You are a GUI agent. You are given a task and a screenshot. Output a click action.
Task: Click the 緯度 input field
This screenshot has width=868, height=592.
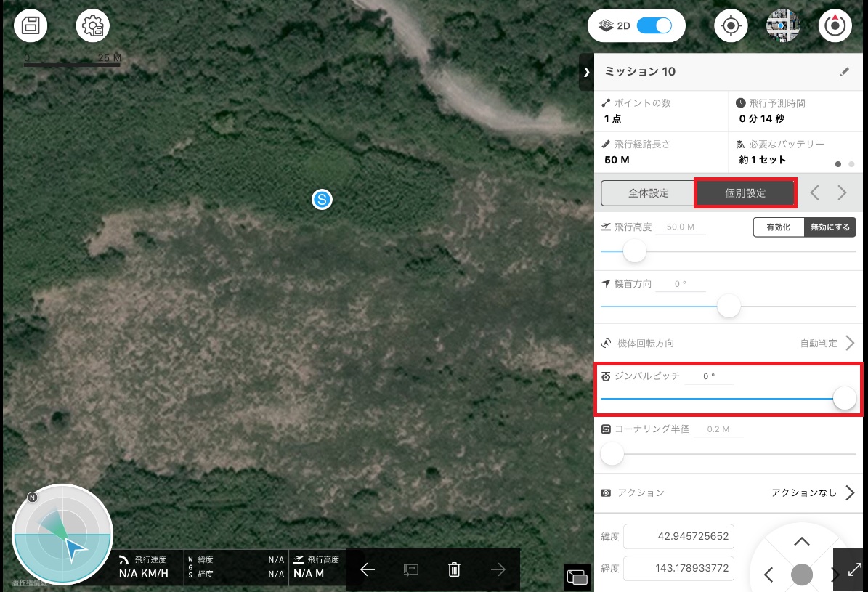coord(678,536)
